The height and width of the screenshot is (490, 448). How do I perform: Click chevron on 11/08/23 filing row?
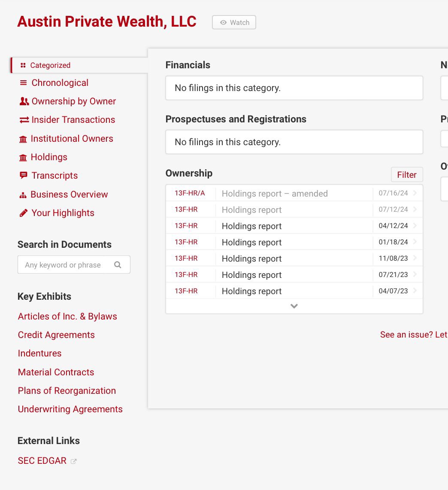[415, 258]
